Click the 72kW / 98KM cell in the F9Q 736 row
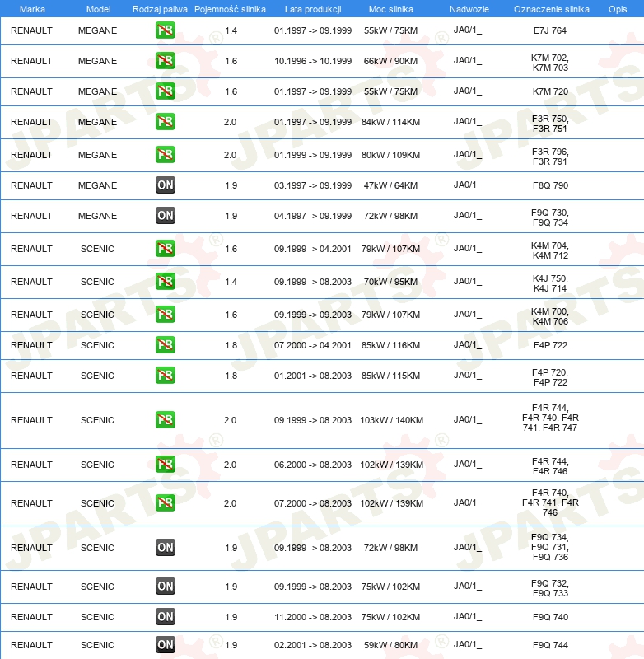The height and width of the screenshot is (659, 644). 390,548
